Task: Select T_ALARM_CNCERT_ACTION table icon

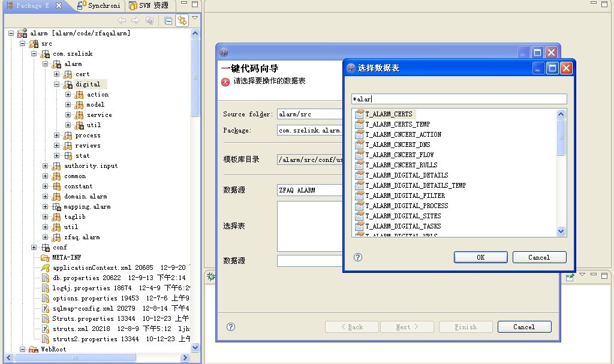Action: (x=359, y=134)
